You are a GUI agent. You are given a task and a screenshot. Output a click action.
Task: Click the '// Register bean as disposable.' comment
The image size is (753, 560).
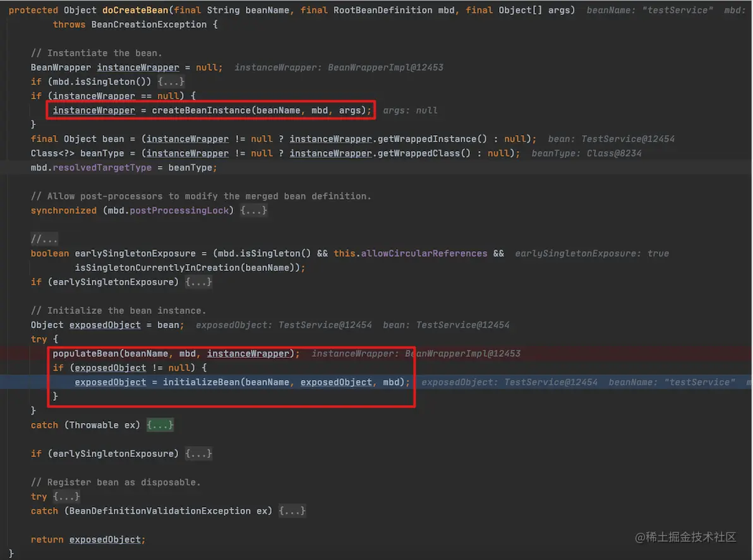(116, 482)
